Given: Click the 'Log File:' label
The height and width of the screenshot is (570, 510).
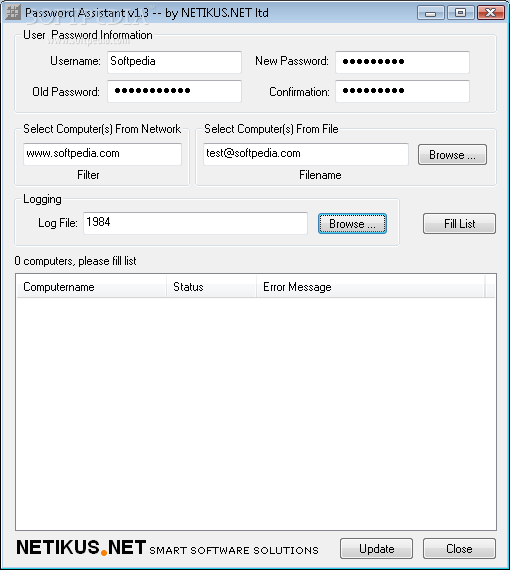Looking at the screenshot, I should pos(58,223).
